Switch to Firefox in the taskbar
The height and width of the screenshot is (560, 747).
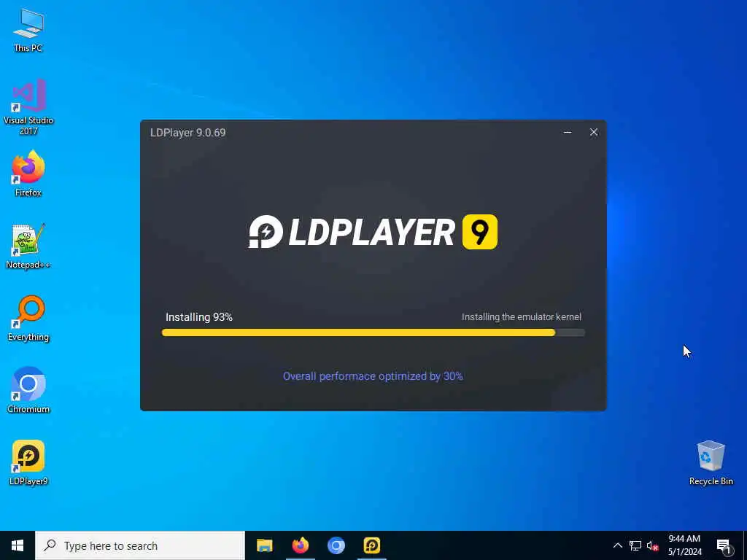[300, 545]
